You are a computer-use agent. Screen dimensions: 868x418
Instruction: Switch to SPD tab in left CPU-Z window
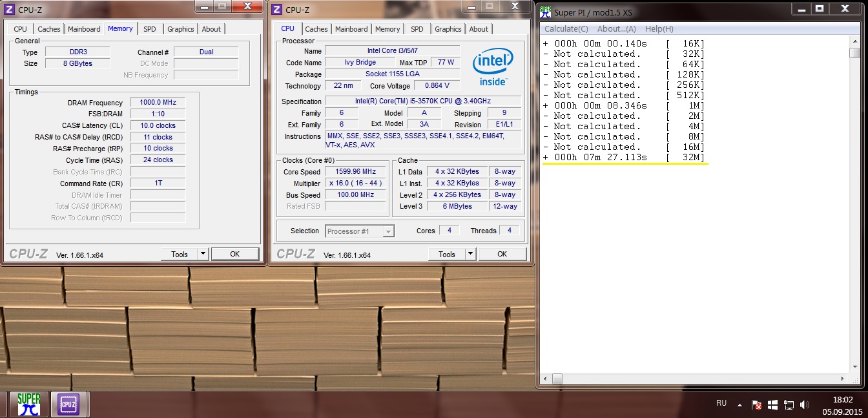pos(150,29)
